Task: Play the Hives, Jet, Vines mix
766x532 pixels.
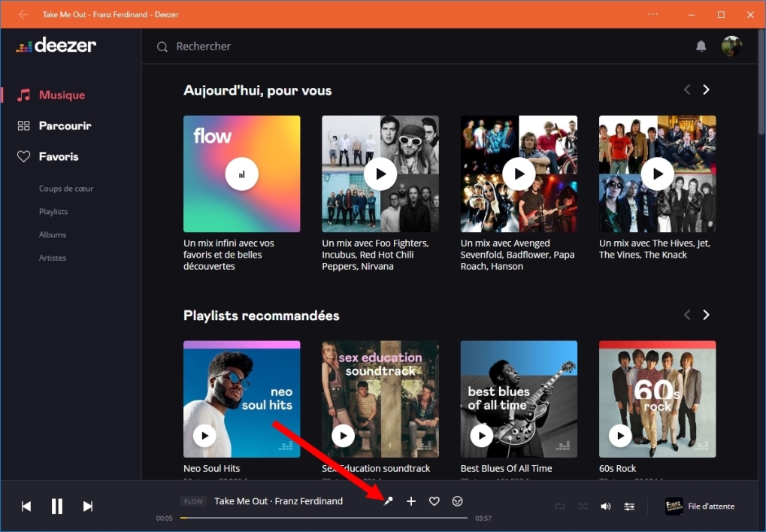Action: coord(658,174)
